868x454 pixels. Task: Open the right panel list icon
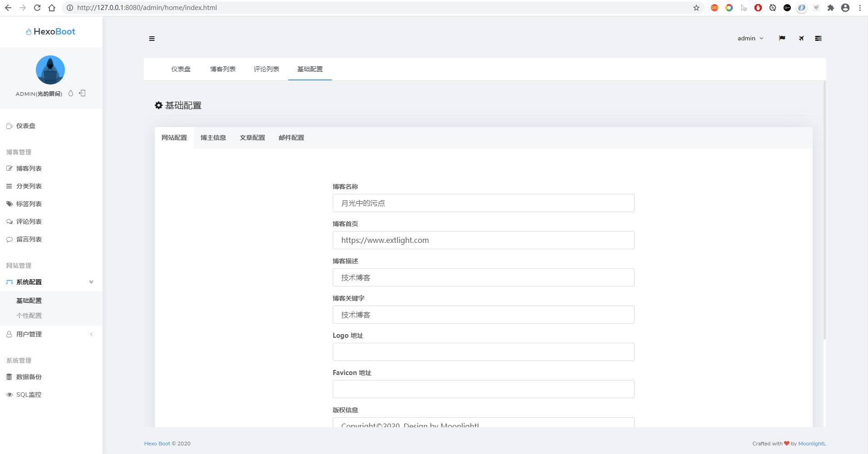818,38
